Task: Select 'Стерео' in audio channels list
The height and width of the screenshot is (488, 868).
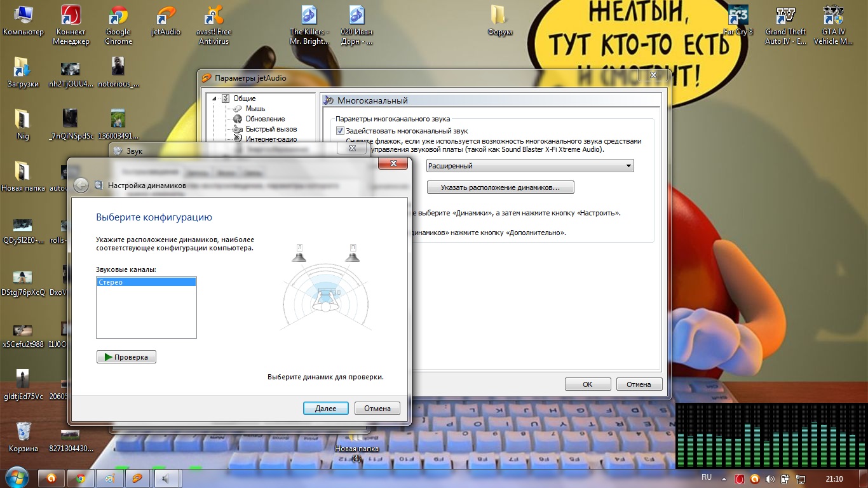Action: (x=146, y=282)
